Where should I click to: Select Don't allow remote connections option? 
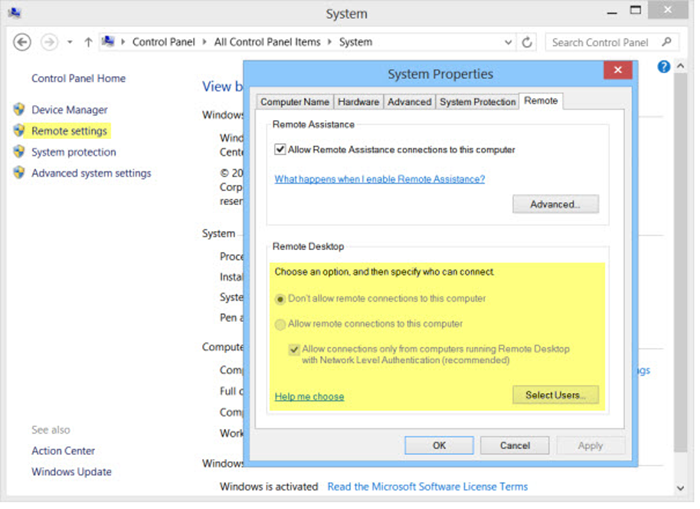tap(280, 299)
